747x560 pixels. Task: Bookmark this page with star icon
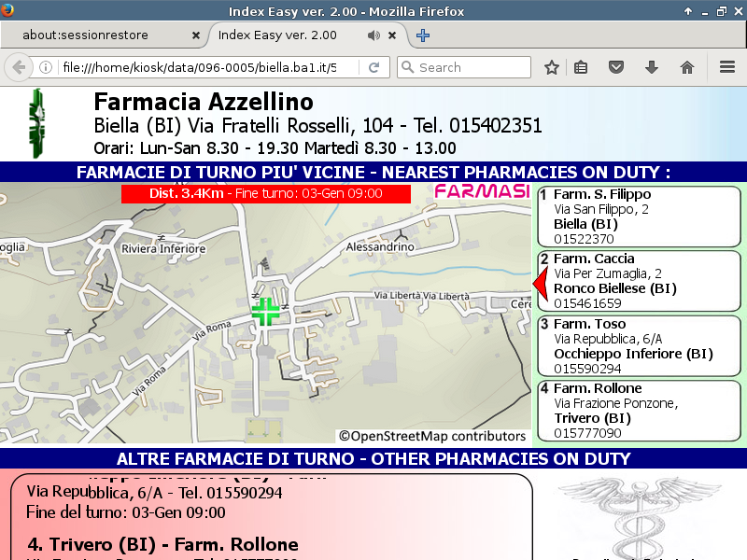552,67
